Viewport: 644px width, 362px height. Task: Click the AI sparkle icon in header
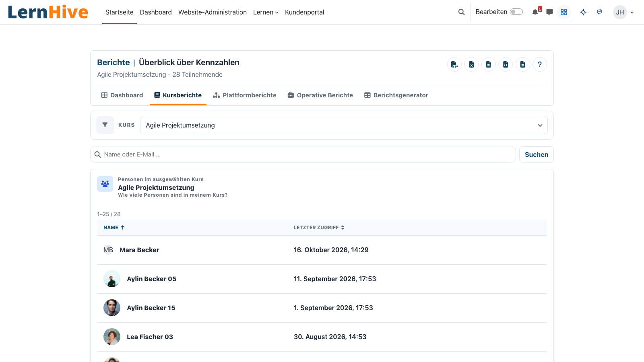[x=583, y=12]
